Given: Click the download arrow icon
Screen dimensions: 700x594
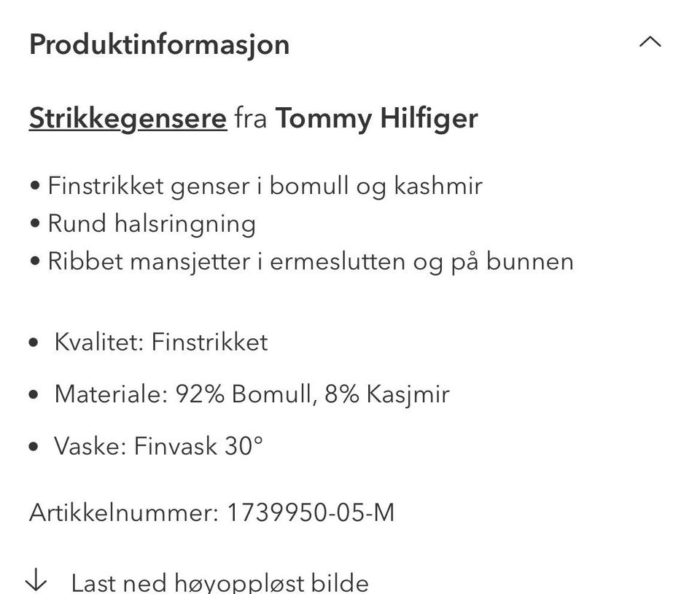Looking at the screenshot, I should pos(36,581).
